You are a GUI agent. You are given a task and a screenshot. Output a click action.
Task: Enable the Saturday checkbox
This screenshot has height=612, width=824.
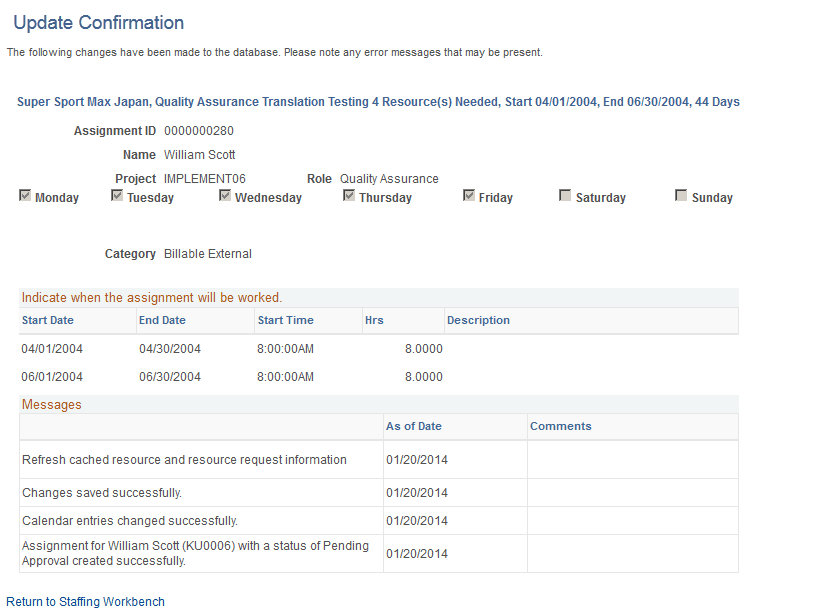pos(565,195)
